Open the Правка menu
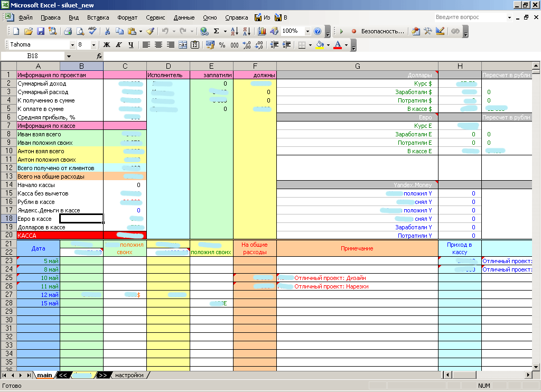 (50, 17)
